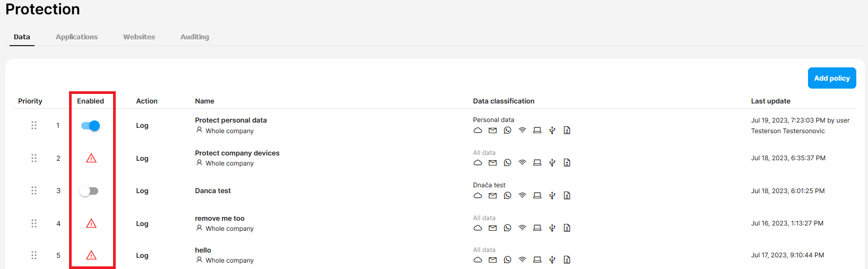Click warning triangle for Protect company devices
This screenshot has width=868, height=269.
click(91, 158)
